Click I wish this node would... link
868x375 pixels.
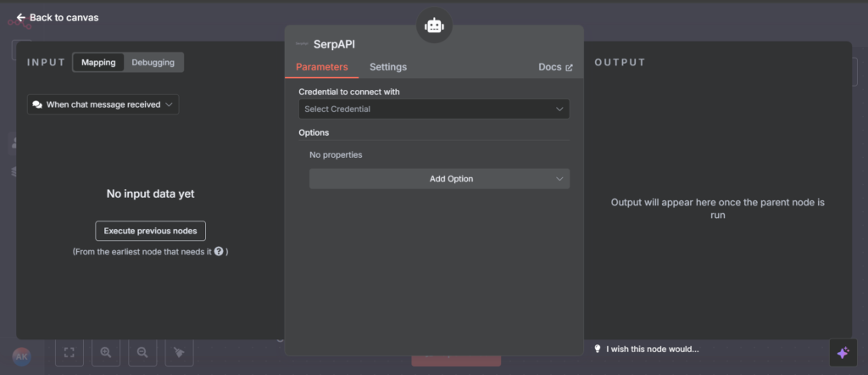(x=653, y=349)
